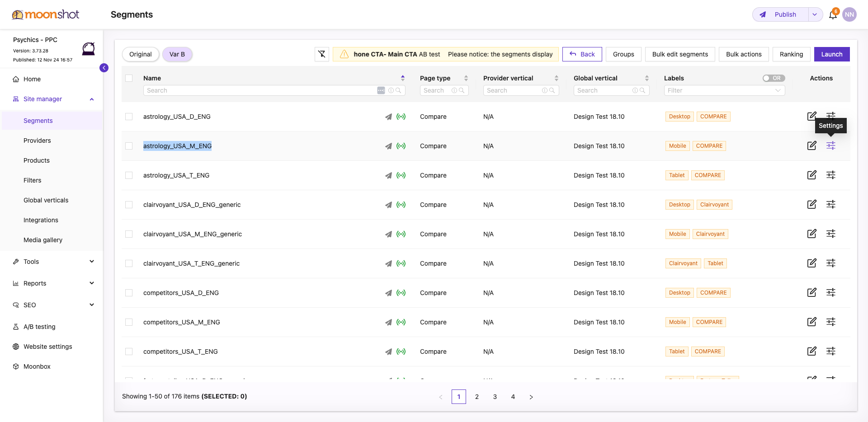Select all segments with the header checkbox
Image resolution: width=868 pixels, height=422 pixels.
tap(129, 78)
